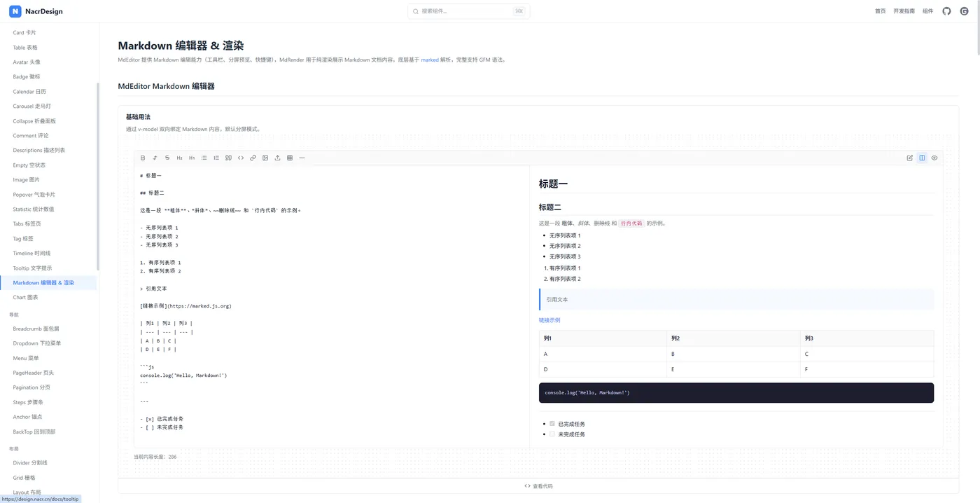The image size is (980, 503).
Task: Insert an H2 heading from the toolbar
Action: coord(180,158)
